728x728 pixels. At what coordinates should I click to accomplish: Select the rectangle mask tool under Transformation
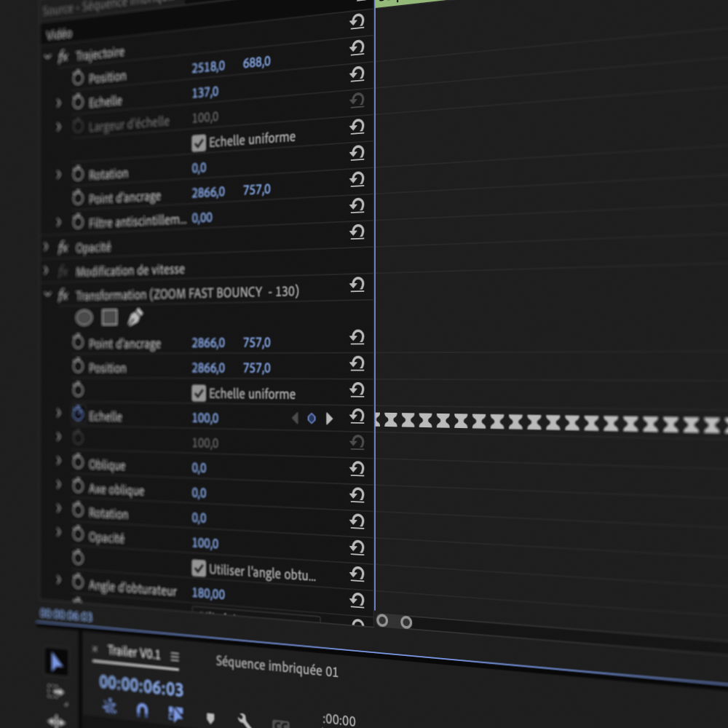(109, 317)
